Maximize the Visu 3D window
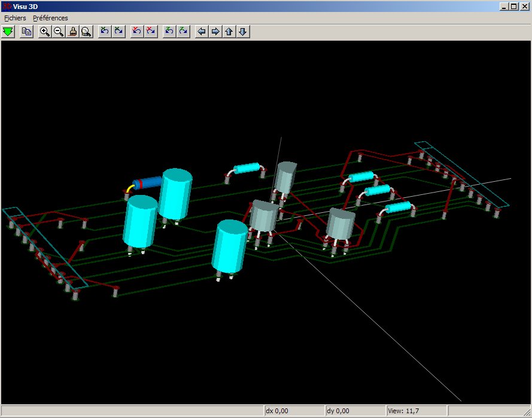 coord(513,7)
